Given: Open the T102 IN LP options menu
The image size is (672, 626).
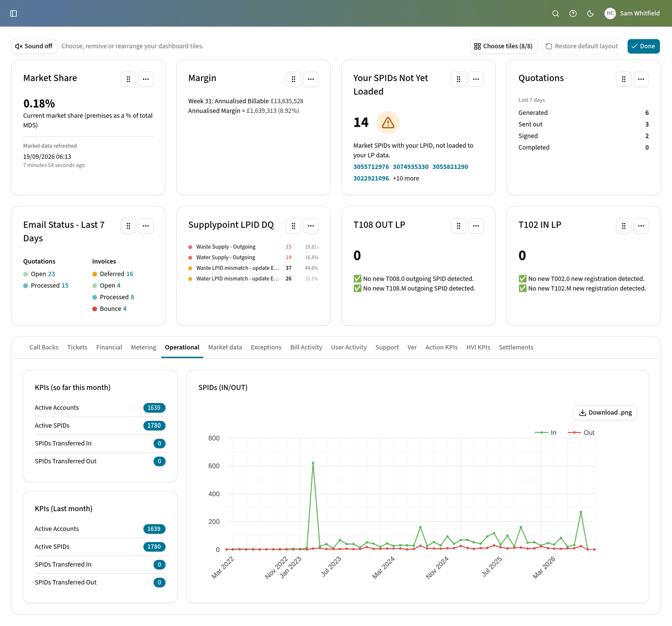Looking at the screenshot, I should coord(641,226).
